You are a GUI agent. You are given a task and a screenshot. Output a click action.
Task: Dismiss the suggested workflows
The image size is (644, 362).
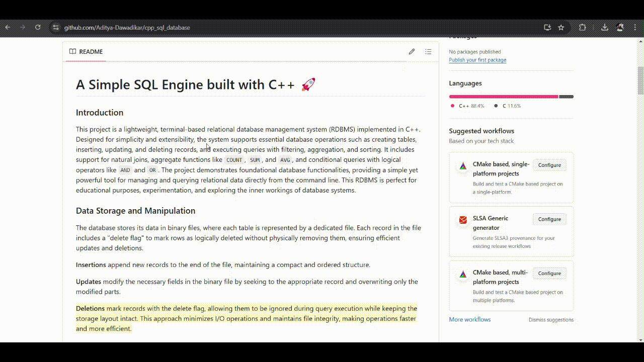click(551, 320)
